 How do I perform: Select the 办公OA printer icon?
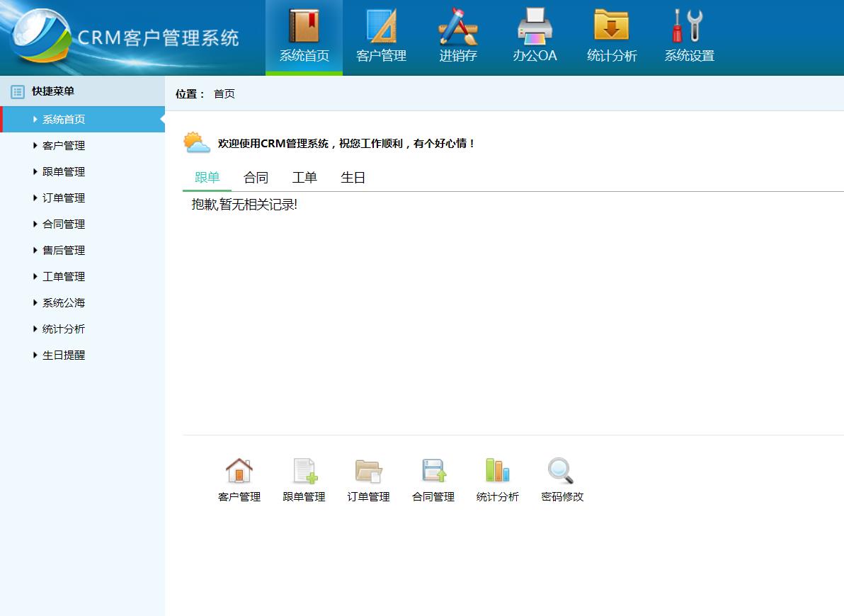(x=535, y=26)
